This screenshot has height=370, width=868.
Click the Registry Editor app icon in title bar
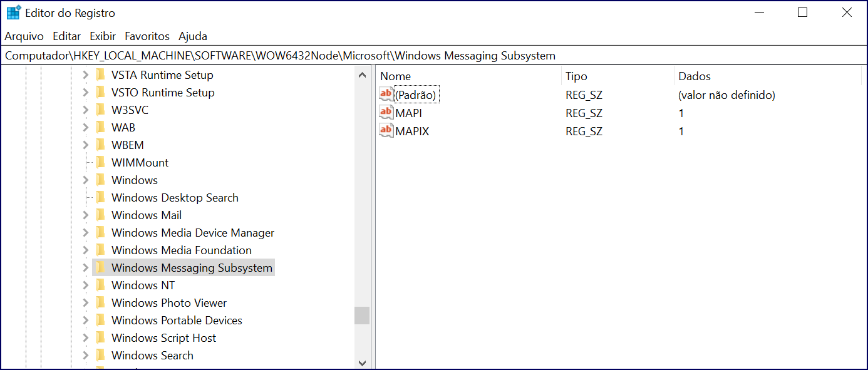(x=13, y=13)
